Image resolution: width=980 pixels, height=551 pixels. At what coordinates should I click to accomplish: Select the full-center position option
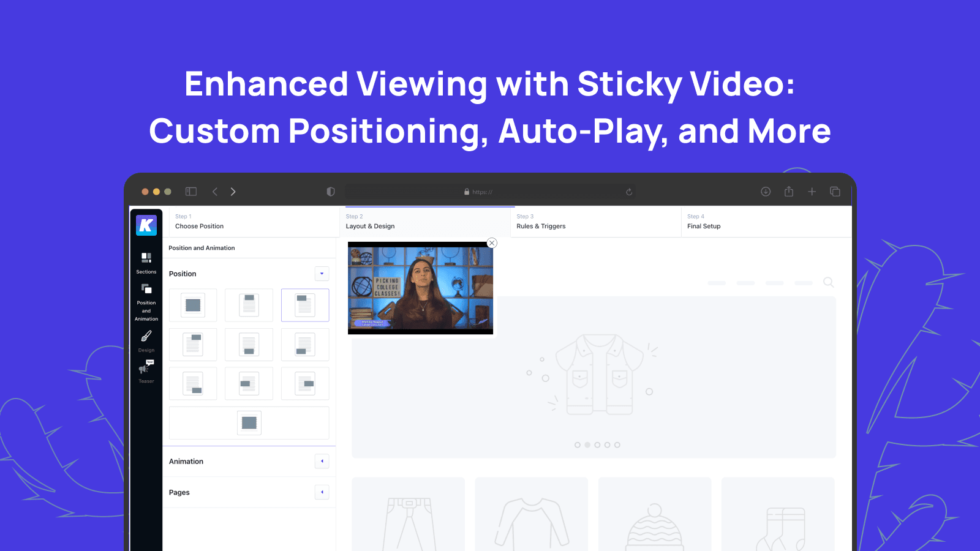point(193,305)
